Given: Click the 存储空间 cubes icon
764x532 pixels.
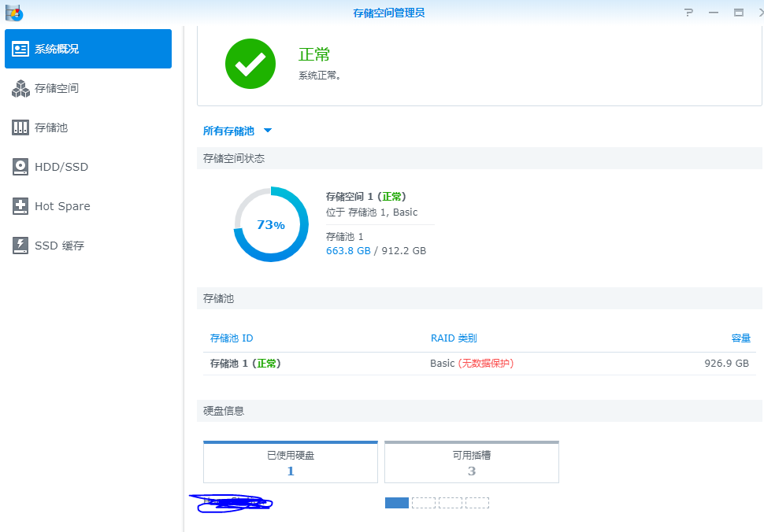Looking at the screenshot, I should pyautogui.click(x=20, y=89).
